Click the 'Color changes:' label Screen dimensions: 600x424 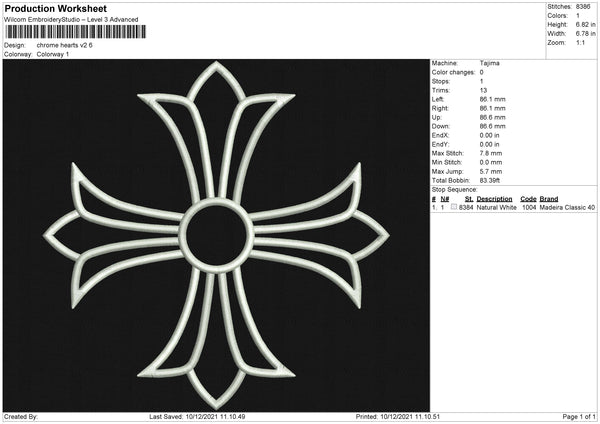pos(453,72)
